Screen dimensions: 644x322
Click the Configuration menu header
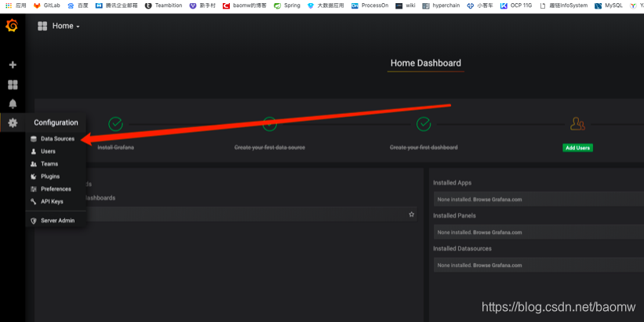click(x=56, y=123)
